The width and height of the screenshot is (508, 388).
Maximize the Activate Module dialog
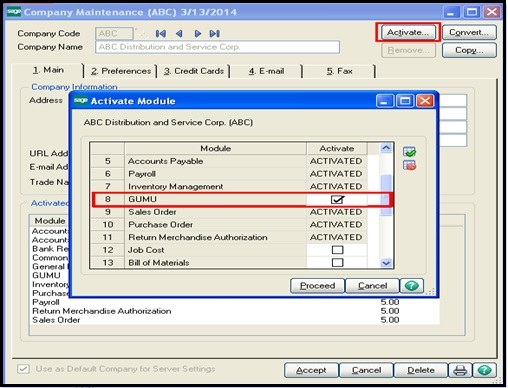coord(405,101)
